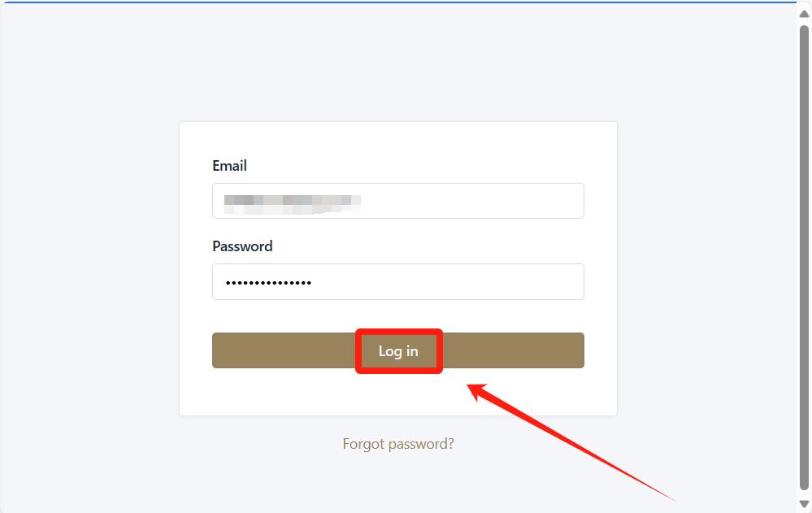Click the scrollbar up arrow
Screen dimensions: 812x513
click(804, 14)
